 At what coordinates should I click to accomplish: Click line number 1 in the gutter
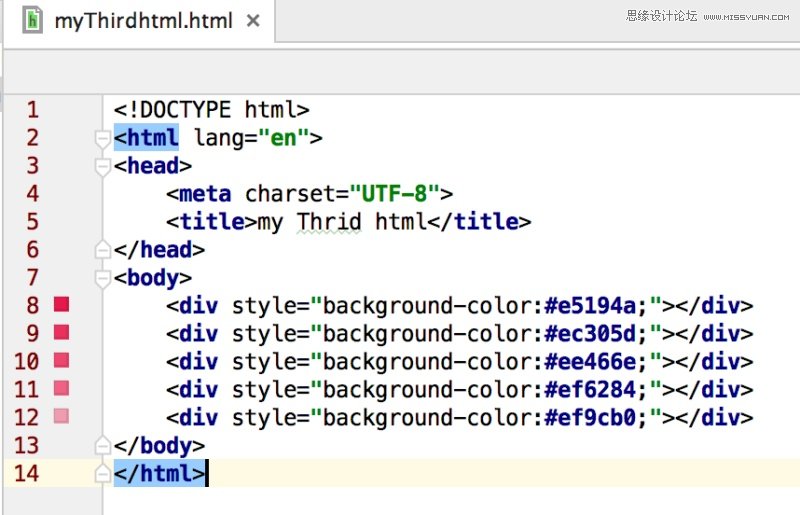coord(33,110)
